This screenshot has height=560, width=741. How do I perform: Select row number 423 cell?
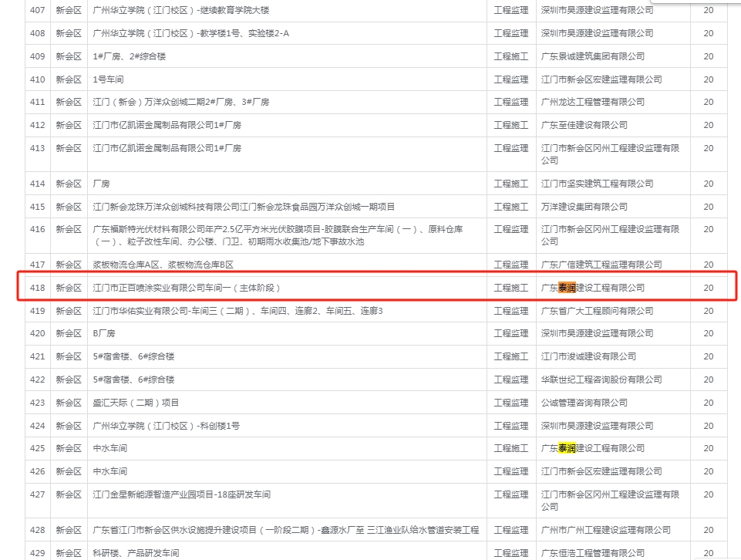tap(37, 403)
